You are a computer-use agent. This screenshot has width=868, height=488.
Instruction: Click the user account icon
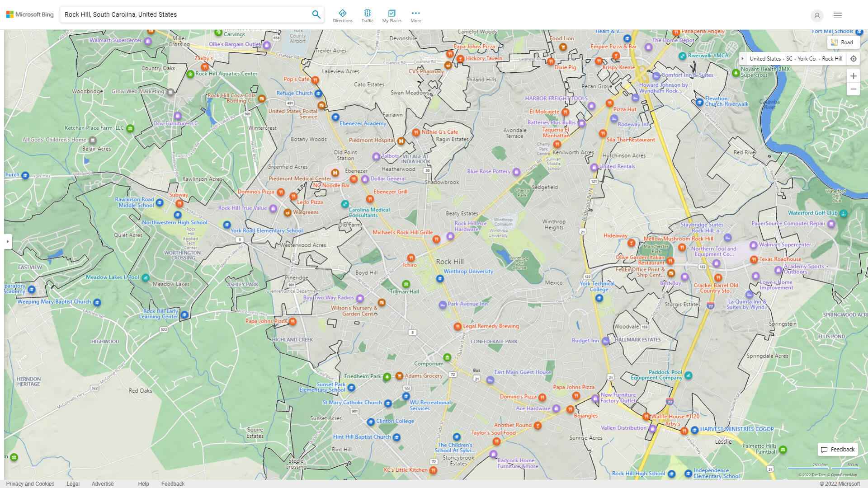817,15
